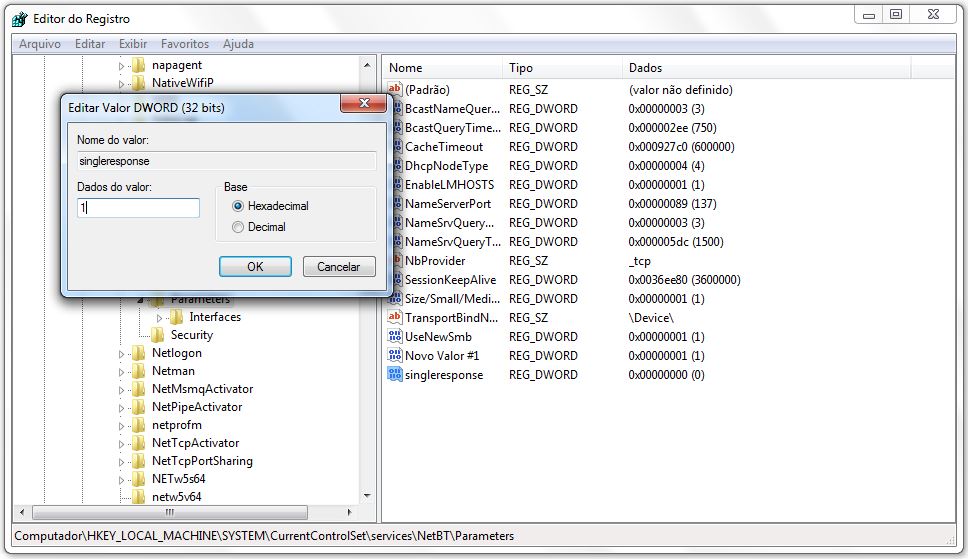Click the Security folder icon in tree
Viewport: 968px width, 559px height.
point(157,335)
